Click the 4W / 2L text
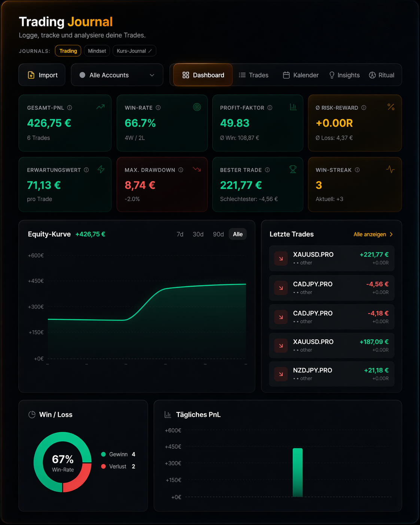The image size is (420, 525). (x=135, y=138)
